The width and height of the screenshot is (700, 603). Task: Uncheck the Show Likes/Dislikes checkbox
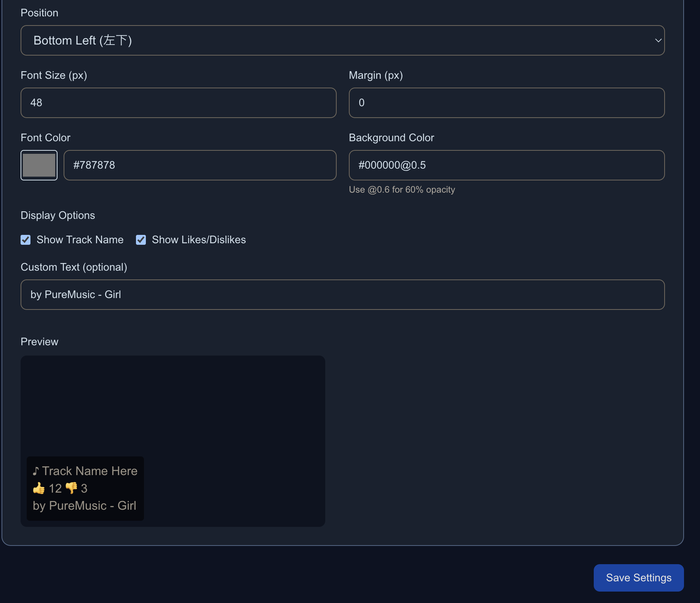pos(141,240)
